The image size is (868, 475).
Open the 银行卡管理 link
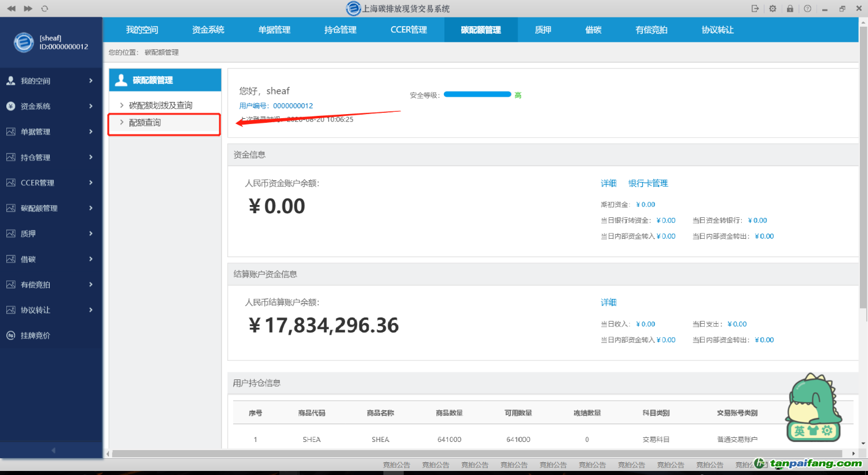(x=648, y=183)
